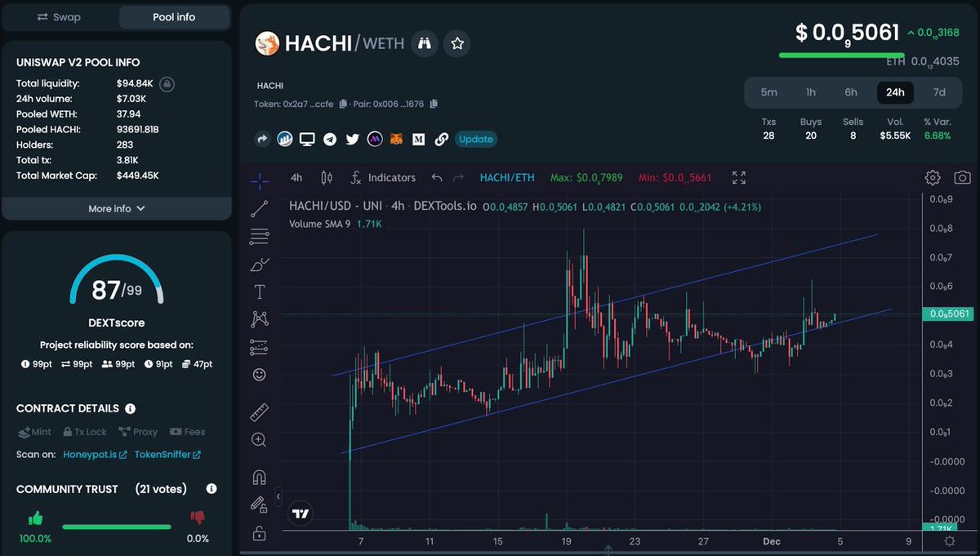Image resolution: width=980 pixels, height=556 pixels.
Task: Select the zoom in tool
Action: (x=260, y=439)
